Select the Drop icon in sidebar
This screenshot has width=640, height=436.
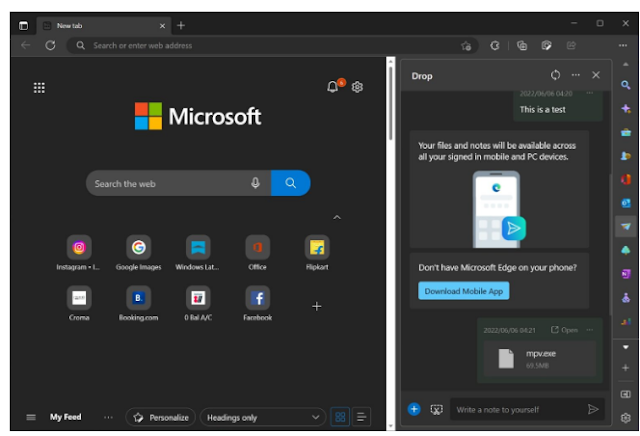(x=625, y=227)
